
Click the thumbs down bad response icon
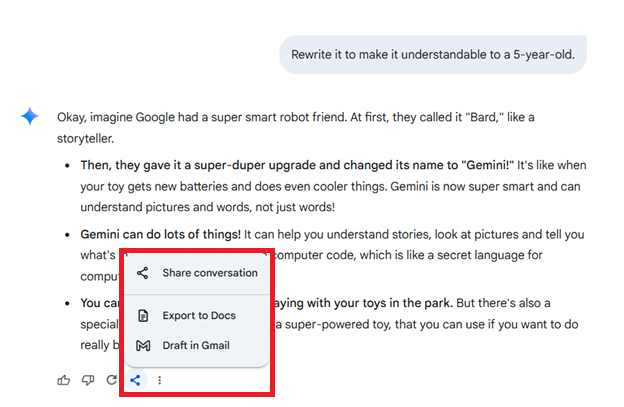click(x=88, y=380)
